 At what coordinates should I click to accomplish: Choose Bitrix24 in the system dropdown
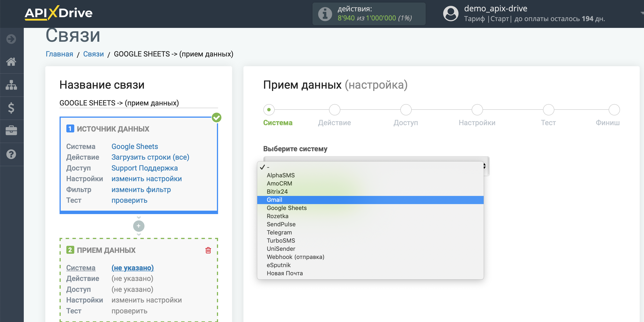tap(370, 192)
